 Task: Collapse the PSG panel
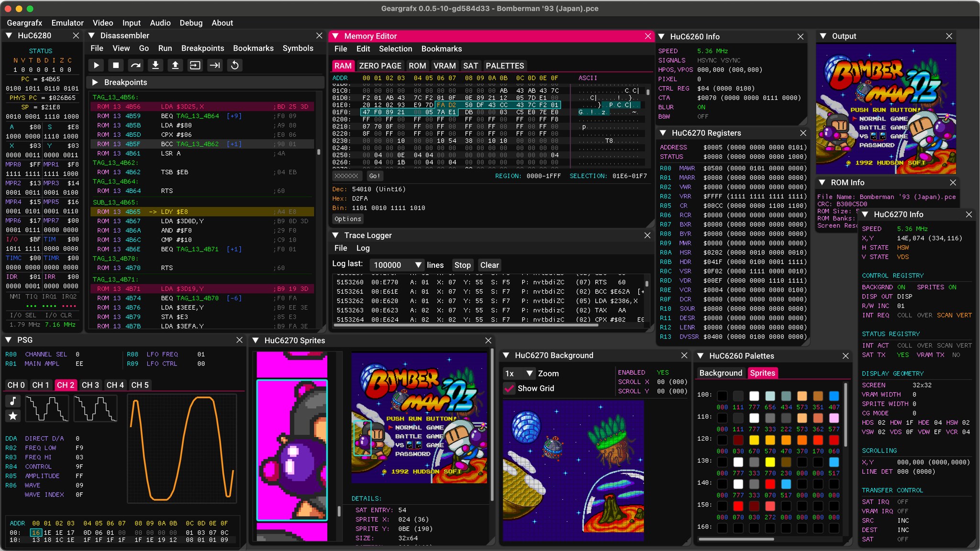point(9,340)
